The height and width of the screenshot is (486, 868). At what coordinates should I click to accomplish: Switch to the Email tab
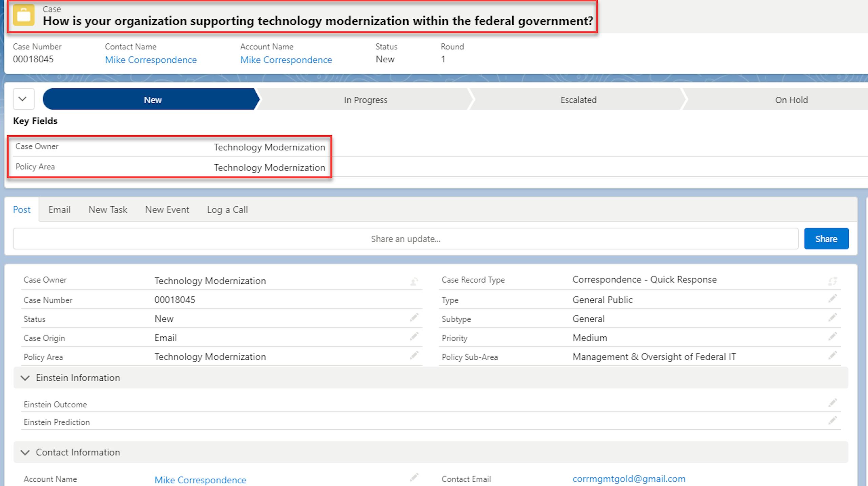coord(59,210)
